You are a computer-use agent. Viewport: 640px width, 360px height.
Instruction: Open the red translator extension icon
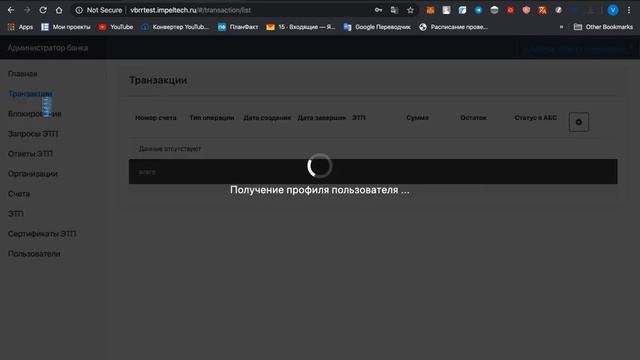[542, 10]
